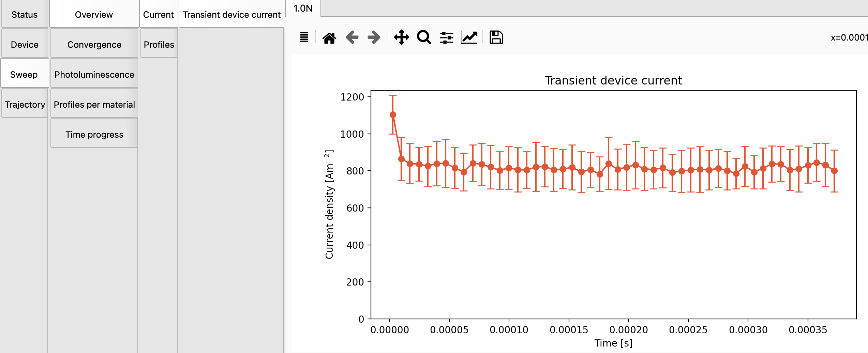The image size is (868, 353).
Task: Switch to the Status tab
Action: click(x=25, y=15)
